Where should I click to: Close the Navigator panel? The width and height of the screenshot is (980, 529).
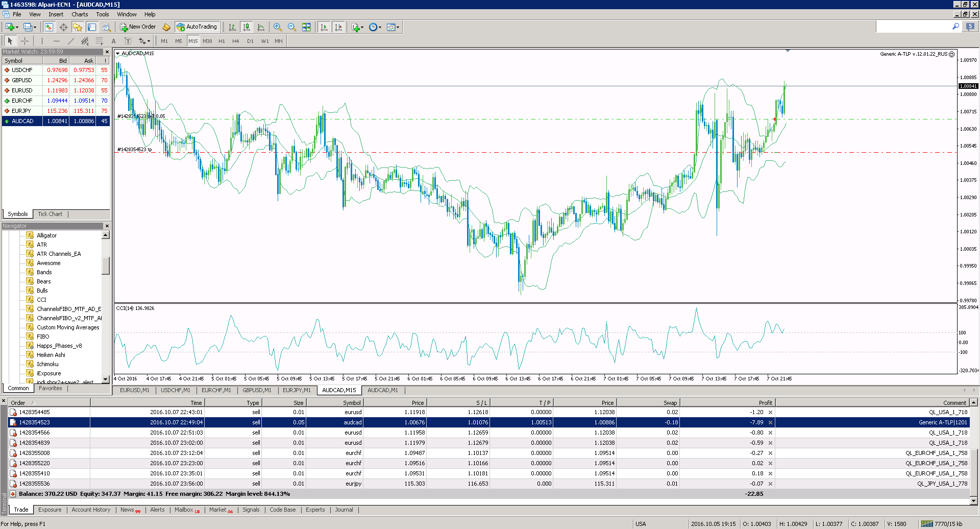[x=107, y=226]
